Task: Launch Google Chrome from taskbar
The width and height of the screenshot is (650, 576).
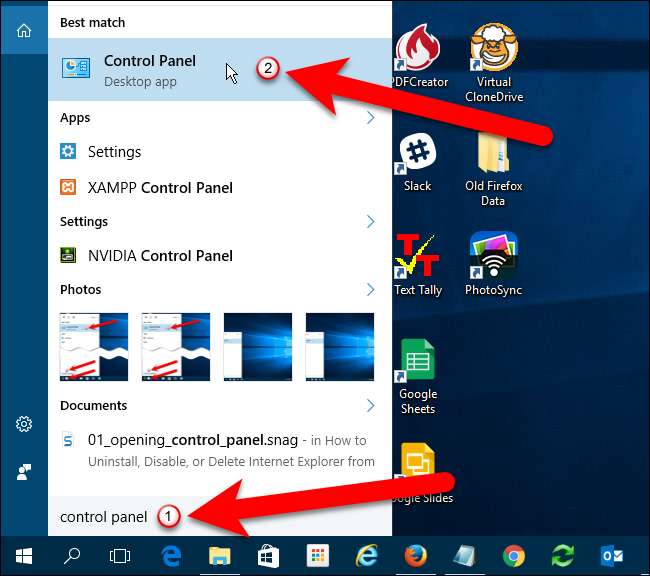Action: [513, 555]
